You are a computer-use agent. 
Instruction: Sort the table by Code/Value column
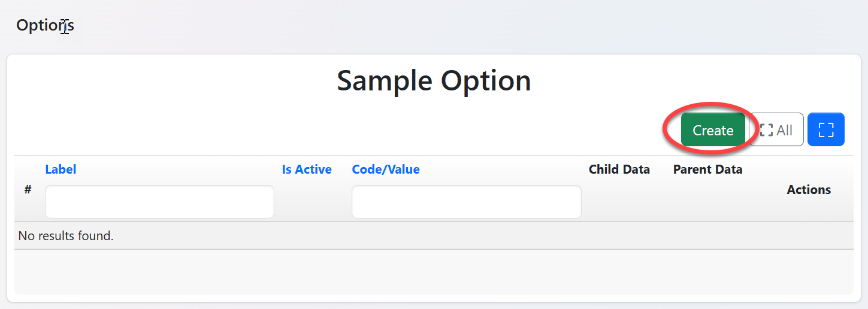coord(386,169)
